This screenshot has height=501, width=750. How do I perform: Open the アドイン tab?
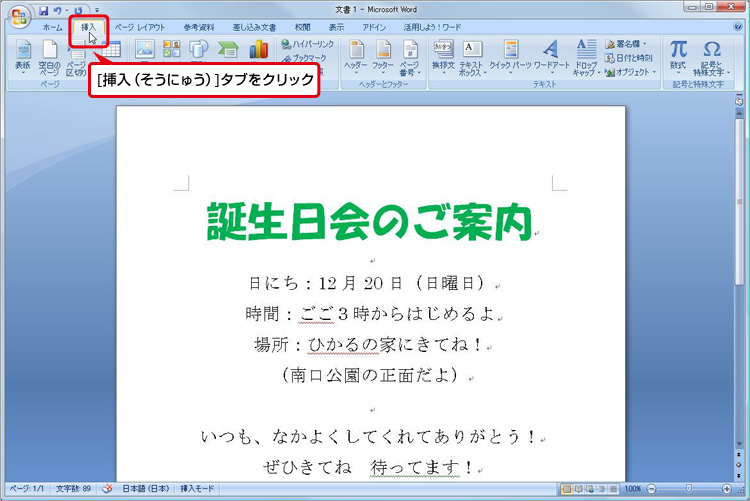coord(374,28)
